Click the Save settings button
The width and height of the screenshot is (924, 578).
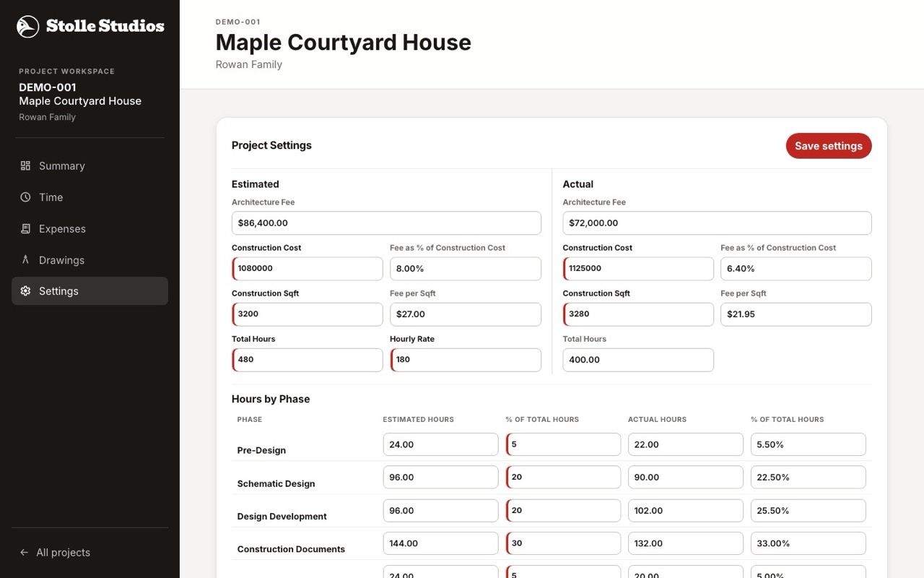829,146
